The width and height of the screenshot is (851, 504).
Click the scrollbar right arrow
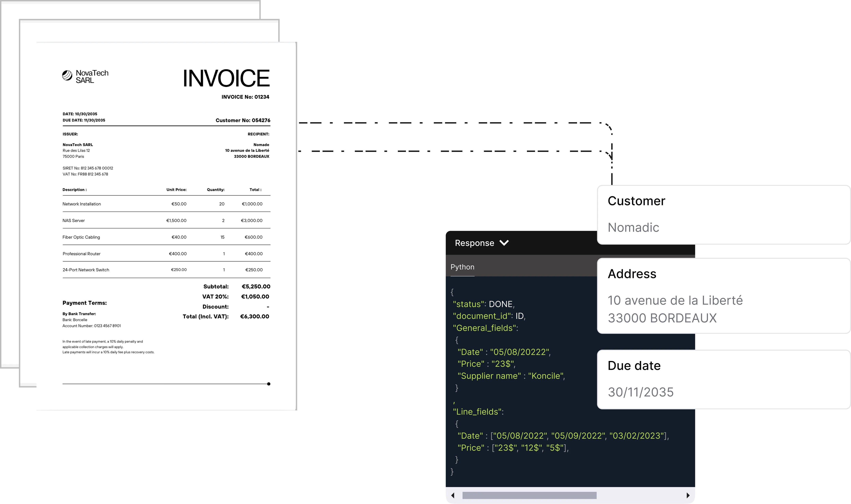688,495
